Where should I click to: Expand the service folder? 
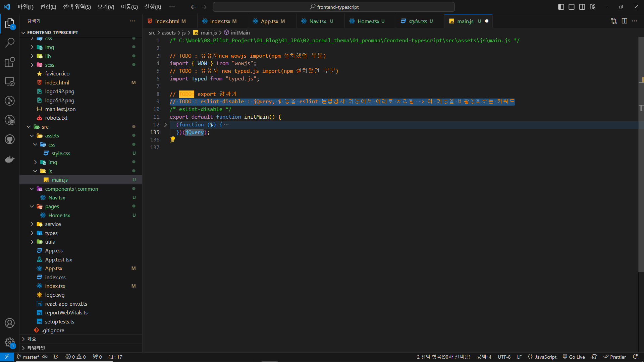(53, 224)
